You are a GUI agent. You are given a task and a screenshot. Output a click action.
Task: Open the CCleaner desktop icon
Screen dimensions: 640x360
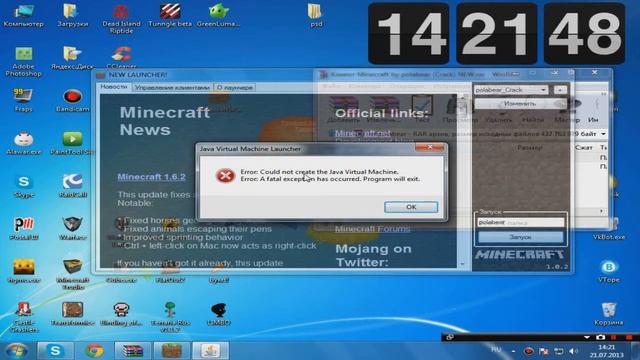coord(121,57)
